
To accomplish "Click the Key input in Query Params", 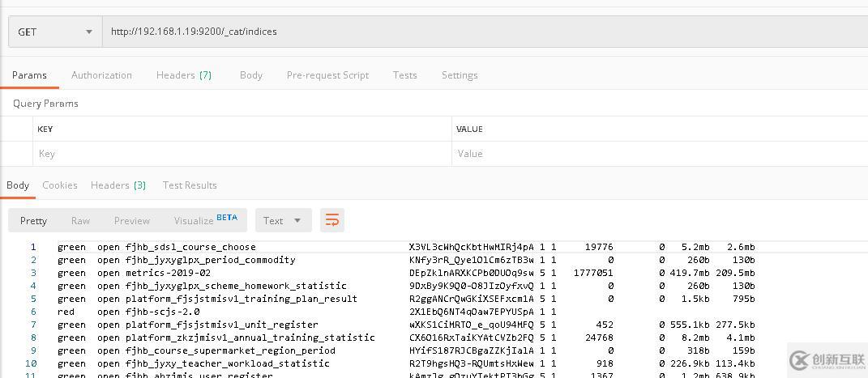I will click(x=242, y=154).
